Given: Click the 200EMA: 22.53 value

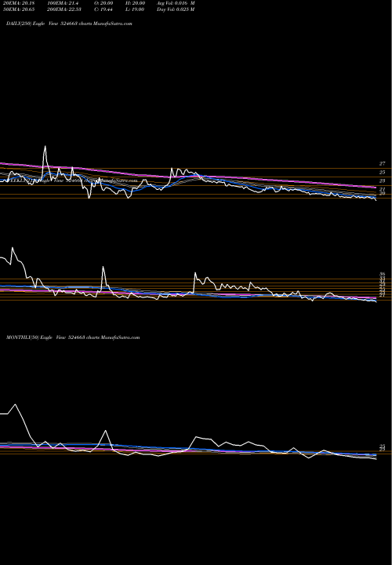Looking at the screenshot, I should [x=65, y=9].
